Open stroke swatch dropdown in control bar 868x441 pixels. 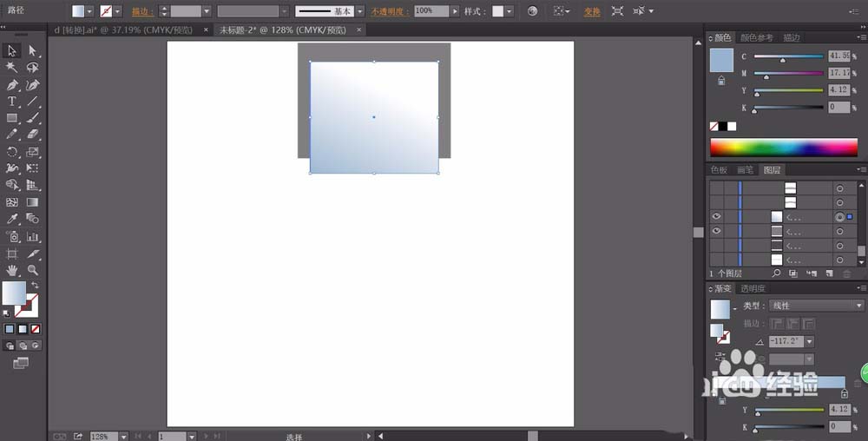[x=117, y=11]
